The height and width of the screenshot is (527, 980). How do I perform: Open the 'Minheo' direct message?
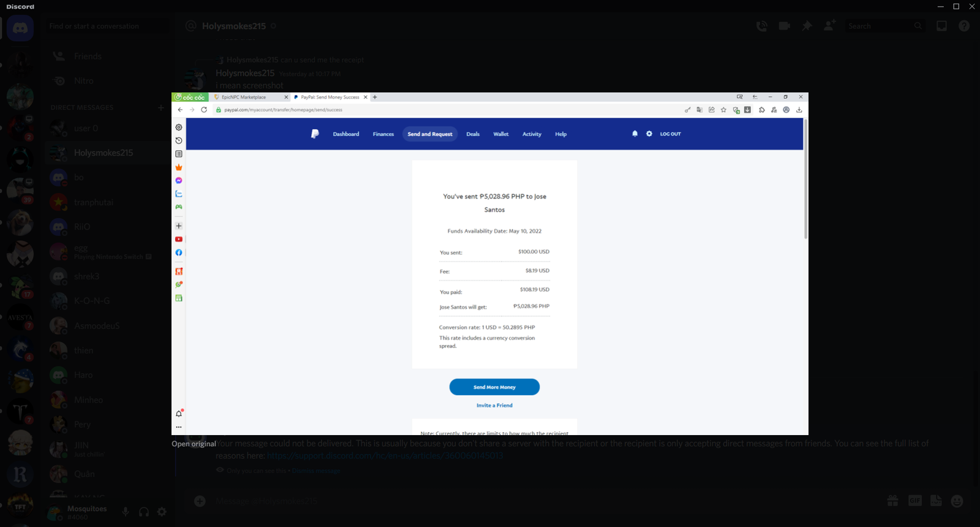point(108,400)
